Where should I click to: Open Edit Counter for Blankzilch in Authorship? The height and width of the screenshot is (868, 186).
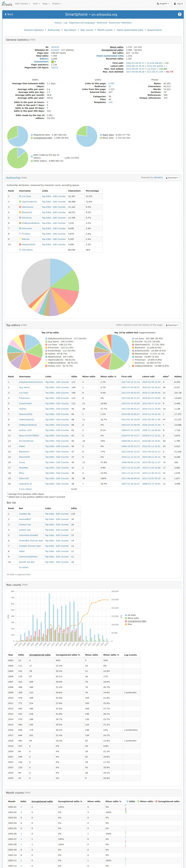tap(59, 212)
